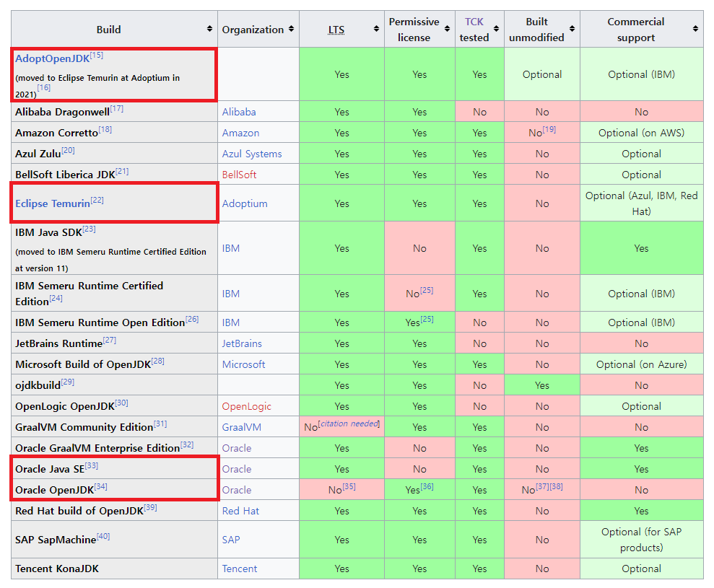
Task: Sort by Commercial support column arrows
Action: (695, 29)
